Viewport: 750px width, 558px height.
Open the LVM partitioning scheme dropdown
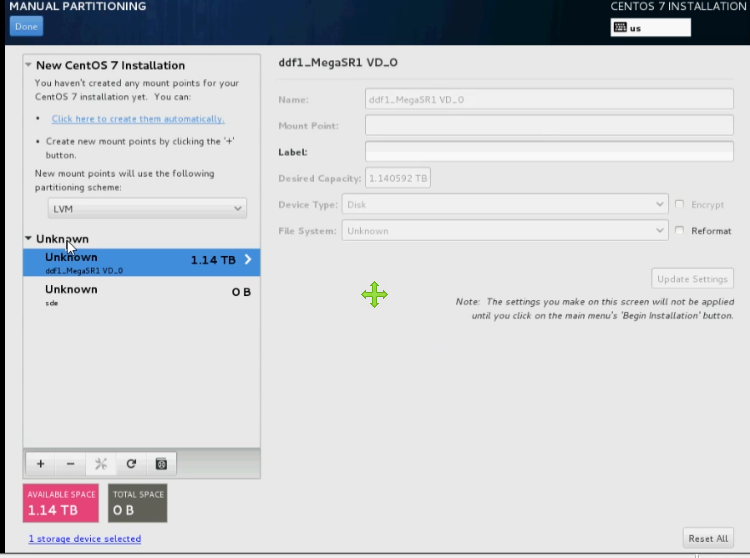click(x=147, y=208)
